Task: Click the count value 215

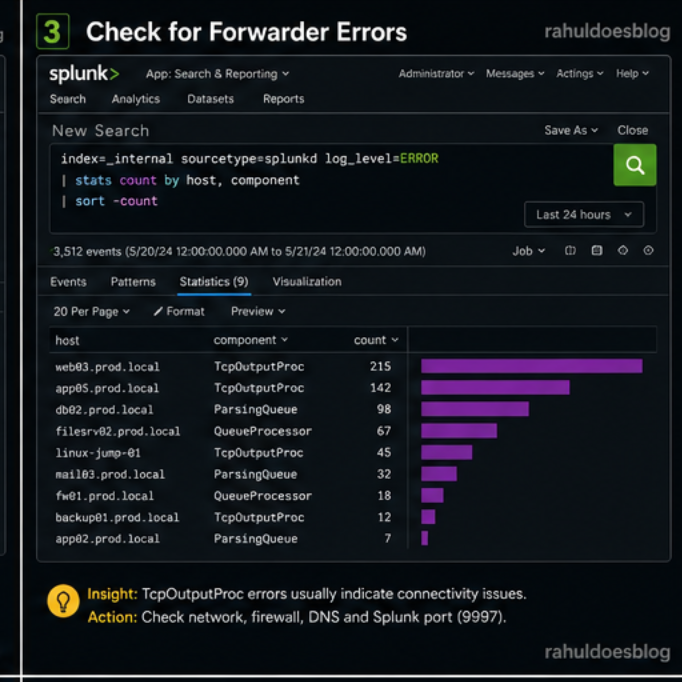Action: [381, 366]
